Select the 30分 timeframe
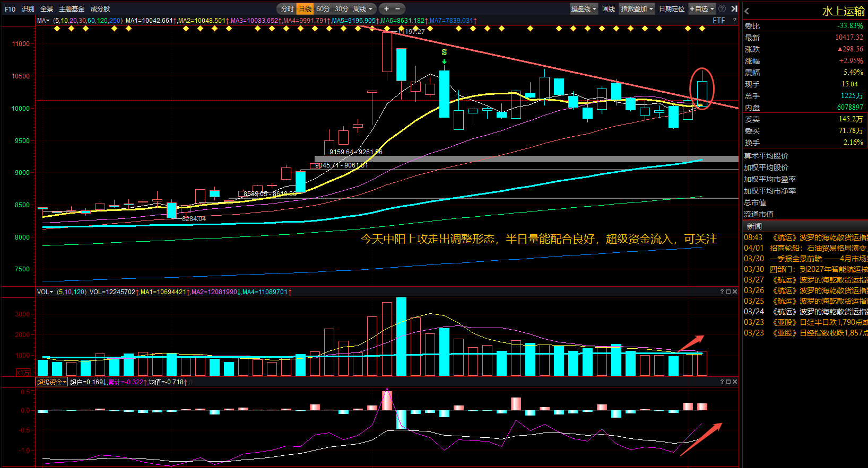 pos(342,8)
